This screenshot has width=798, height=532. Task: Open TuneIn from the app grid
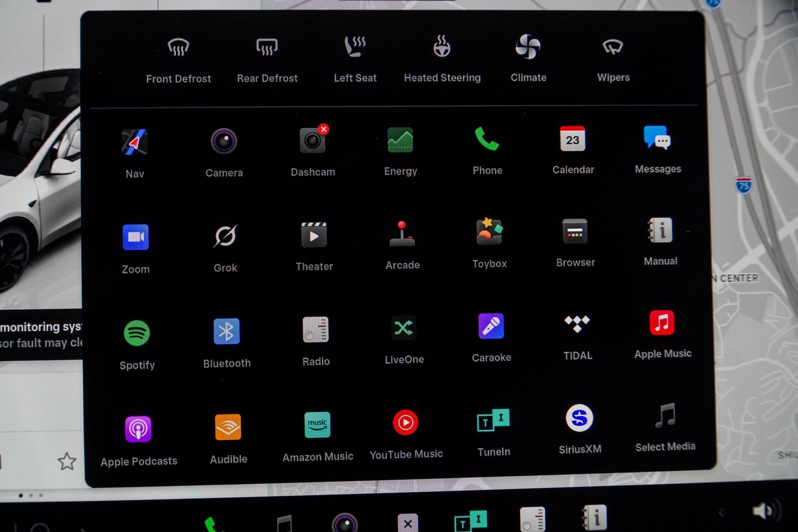pyautogui.click(x=493, y=420)
